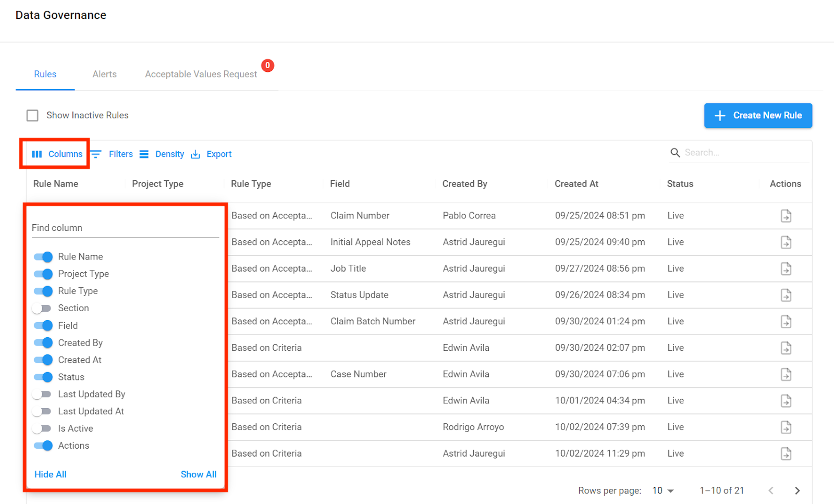Select the Status Update cell
Image resolution: width=834 pixels, height=504 pixels.
[359, 295]
